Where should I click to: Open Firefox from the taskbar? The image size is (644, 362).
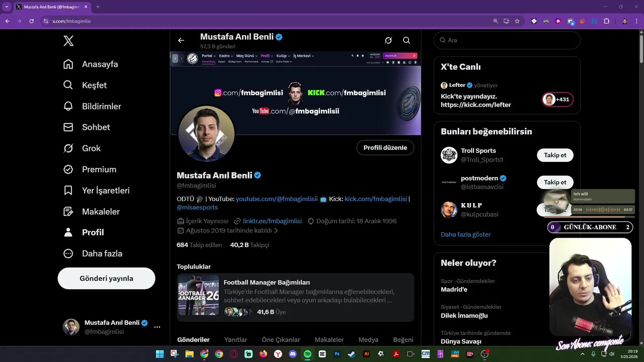(x=263, y=354)
